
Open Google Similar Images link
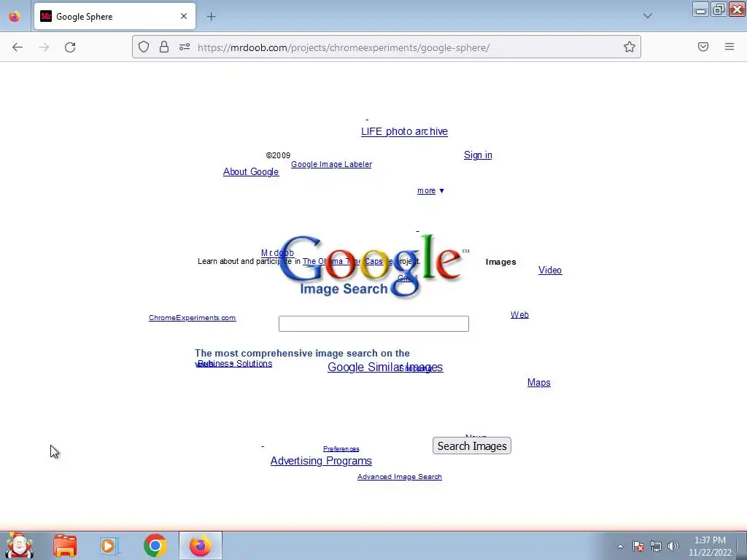point(385,367)
